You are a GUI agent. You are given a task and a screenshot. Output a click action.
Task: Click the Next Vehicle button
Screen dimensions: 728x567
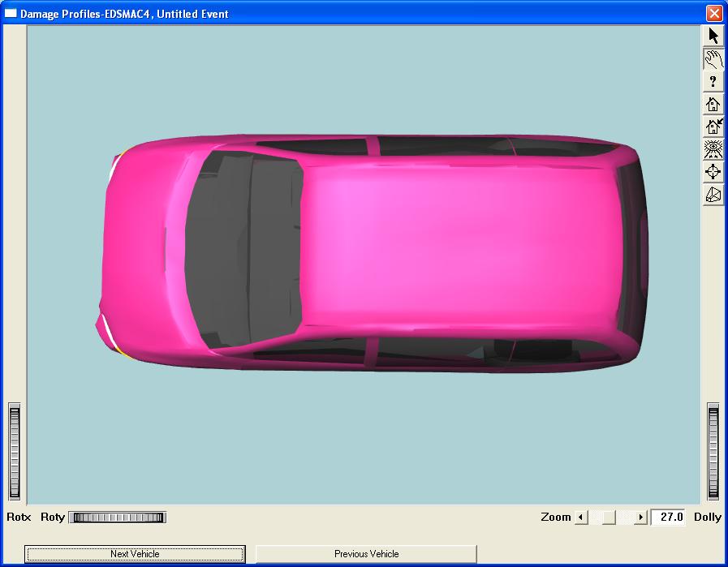coord(135,554)
